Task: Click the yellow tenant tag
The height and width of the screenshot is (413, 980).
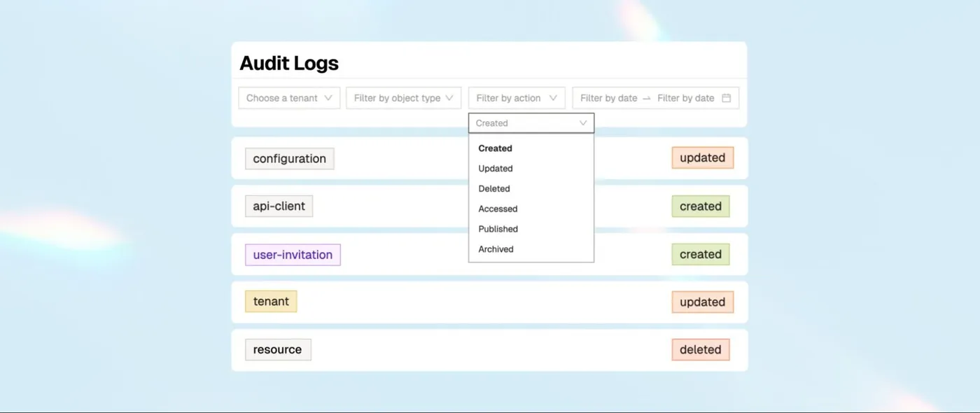Action: tap(271, 302)
